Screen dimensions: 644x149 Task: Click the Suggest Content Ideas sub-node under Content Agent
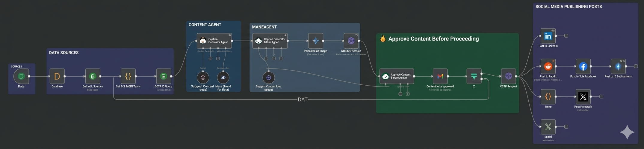(203, 78)
